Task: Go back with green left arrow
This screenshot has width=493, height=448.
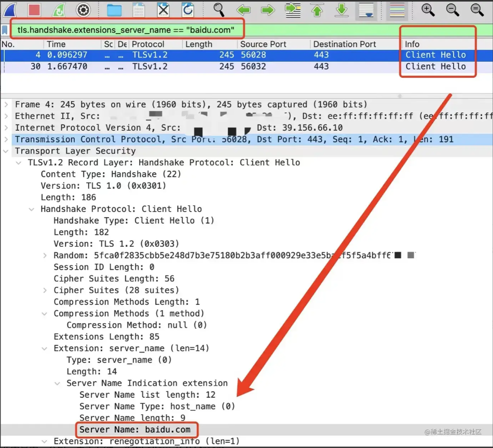Action: pos(244,10)
